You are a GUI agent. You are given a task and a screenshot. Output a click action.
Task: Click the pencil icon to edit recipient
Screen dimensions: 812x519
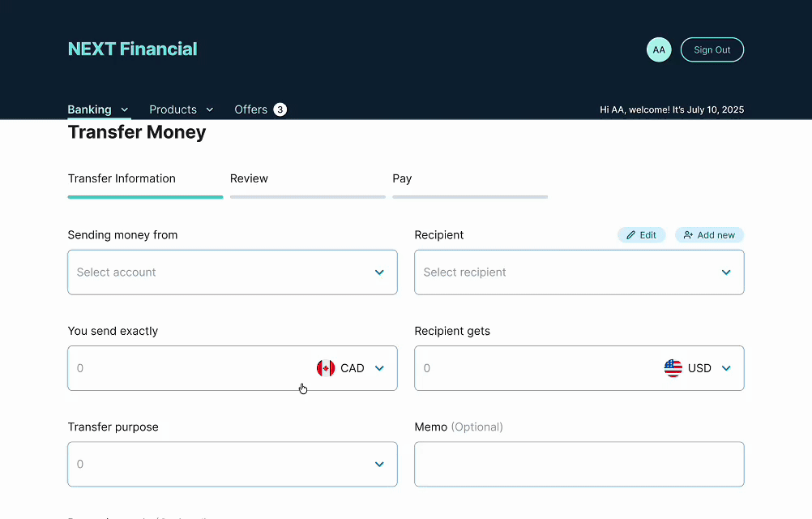[630, 234]
